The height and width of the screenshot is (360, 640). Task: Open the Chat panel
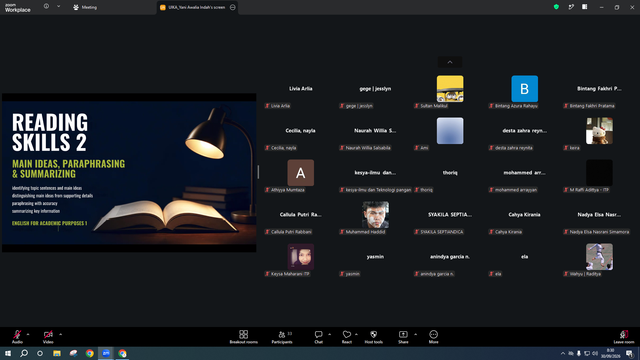[318, 337]
